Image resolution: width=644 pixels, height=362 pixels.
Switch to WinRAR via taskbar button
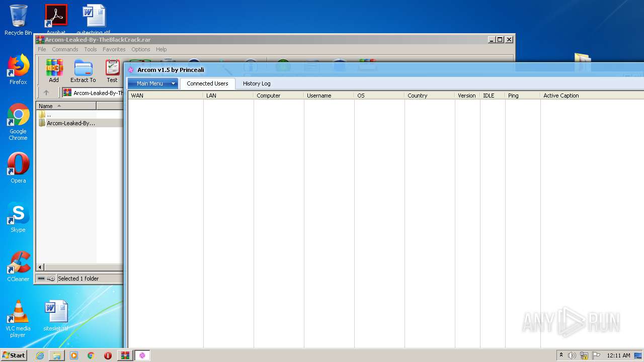125,355
